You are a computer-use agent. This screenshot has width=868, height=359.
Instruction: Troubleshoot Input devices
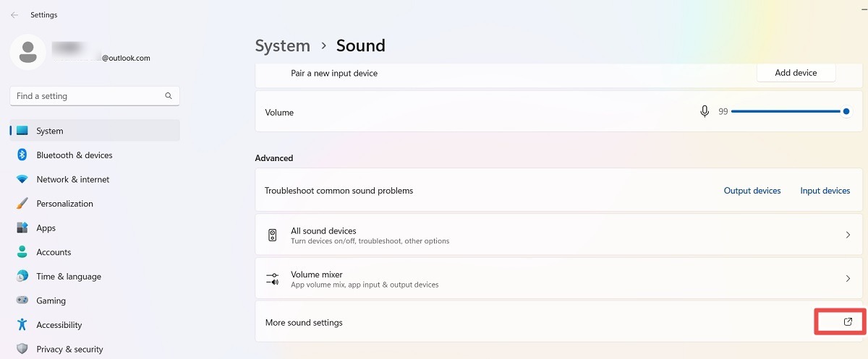[x=825, y=191]
